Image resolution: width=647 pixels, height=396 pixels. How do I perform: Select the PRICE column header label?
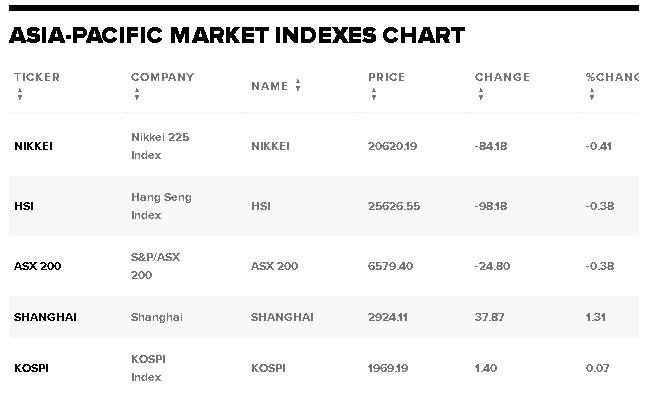(x=387, y=77)
